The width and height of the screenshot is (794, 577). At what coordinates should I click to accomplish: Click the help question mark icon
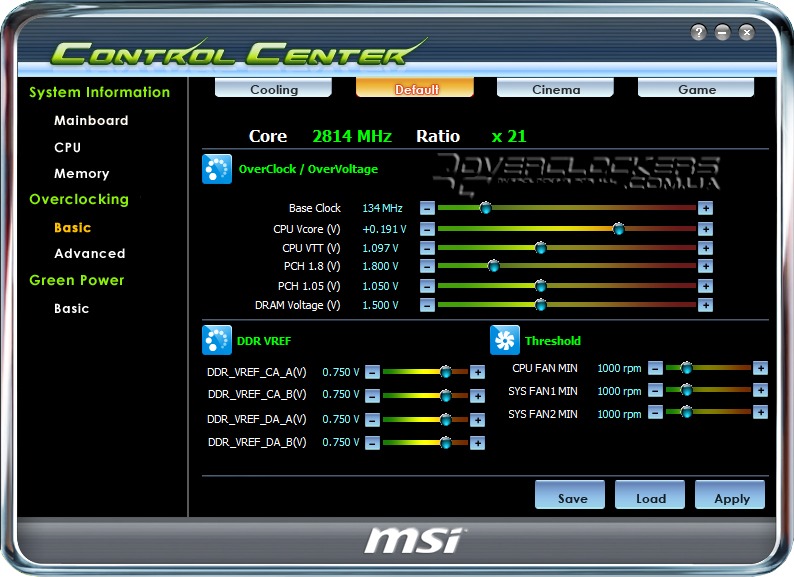coord(698,32)
